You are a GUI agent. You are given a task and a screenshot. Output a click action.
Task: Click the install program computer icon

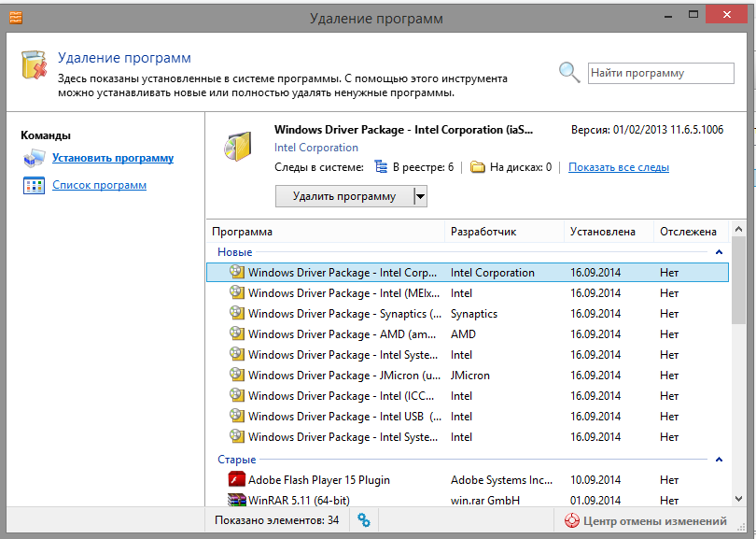pos(34,158)
